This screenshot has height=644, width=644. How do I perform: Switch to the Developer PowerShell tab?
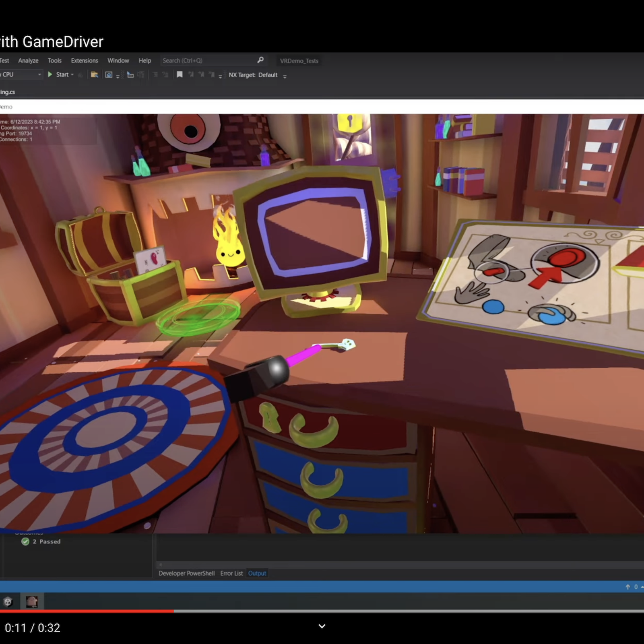[x=186, y=573]
